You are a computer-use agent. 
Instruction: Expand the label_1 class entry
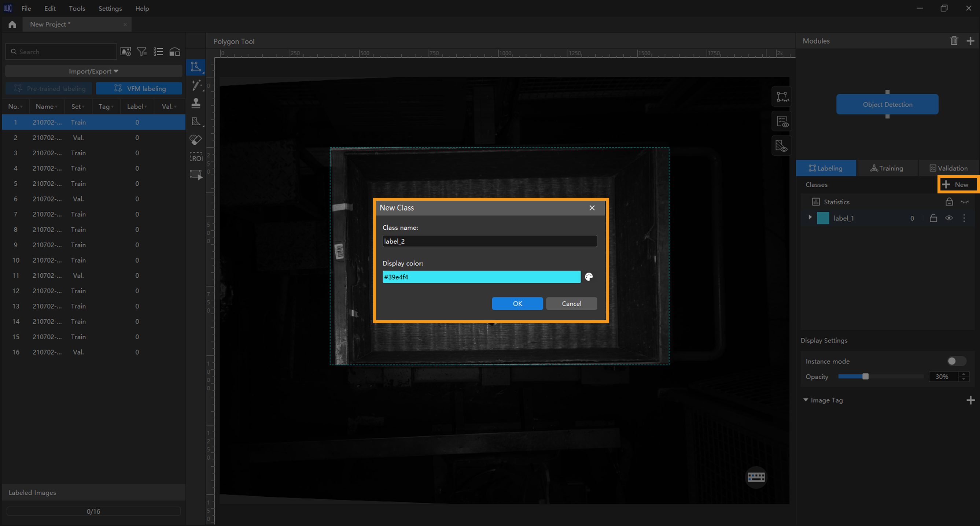pos(810,218)
